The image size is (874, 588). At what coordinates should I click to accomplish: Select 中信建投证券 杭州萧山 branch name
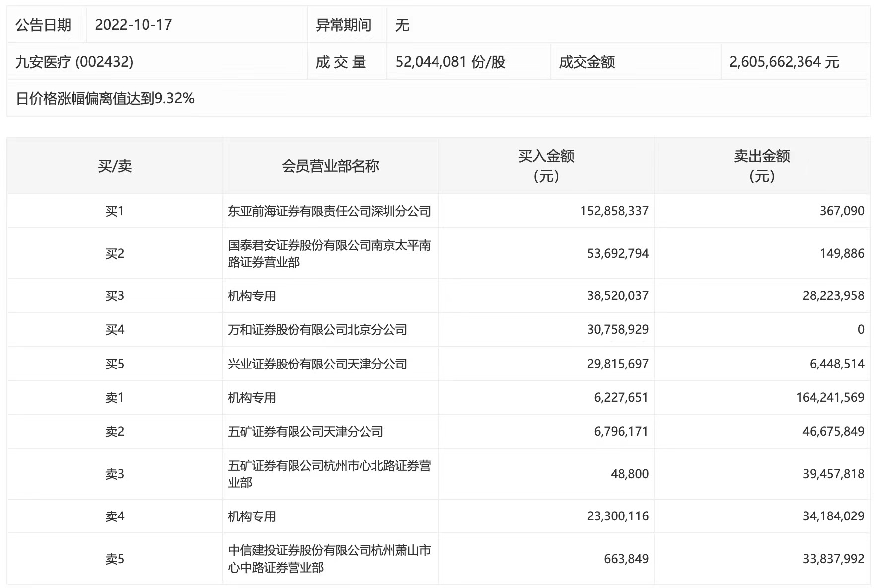(x=329, y=559)
